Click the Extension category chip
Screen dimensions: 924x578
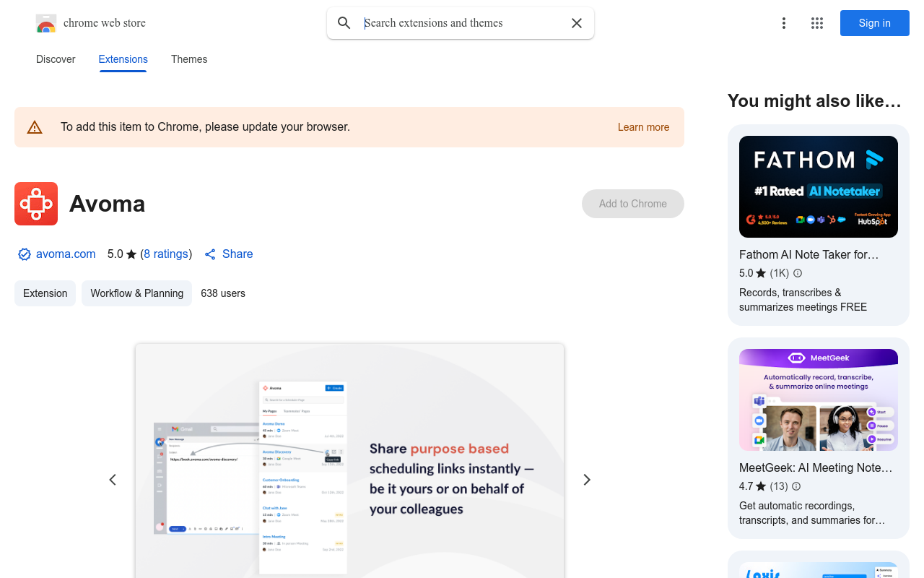tap(45, 293)
